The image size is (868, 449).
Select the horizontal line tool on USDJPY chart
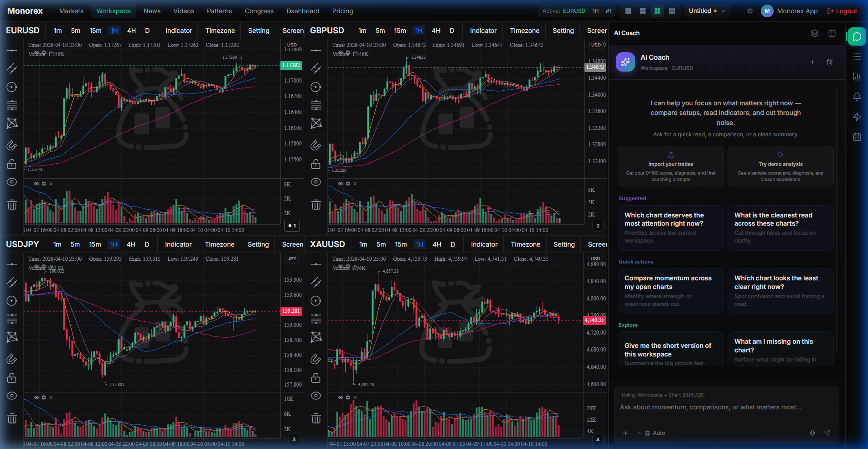tap(12, 264)
